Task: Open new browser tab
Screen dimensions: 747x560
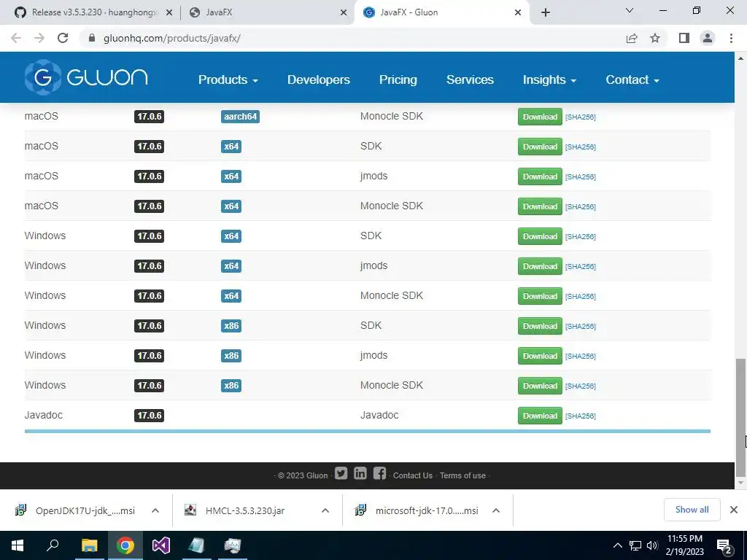Action: [546, 12]
